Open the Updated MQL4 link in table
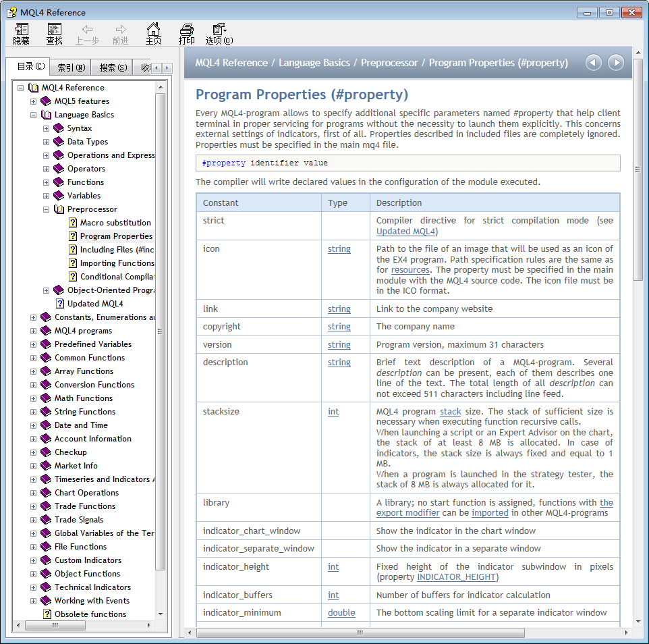Image resolution: width=649 pixels, height=644 pixels. pos(405,232)
